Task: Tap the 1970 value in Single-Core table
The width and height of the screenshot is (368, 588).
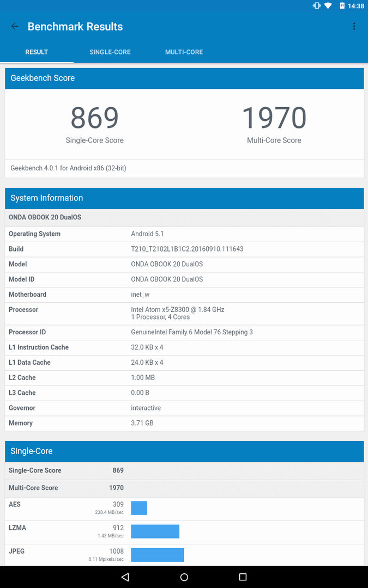Action: tap(116, 488)
